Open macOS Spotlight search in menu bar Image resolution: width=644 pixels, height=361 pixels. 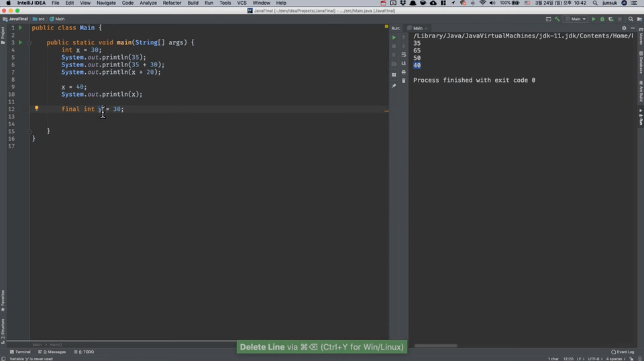tap(595, 3)
